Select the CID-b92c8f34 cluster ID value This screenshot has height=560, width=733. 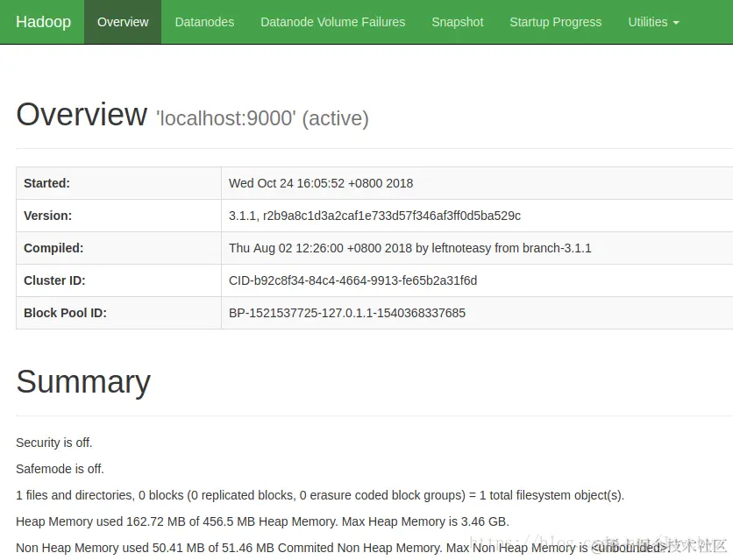(x=353, y=280)
